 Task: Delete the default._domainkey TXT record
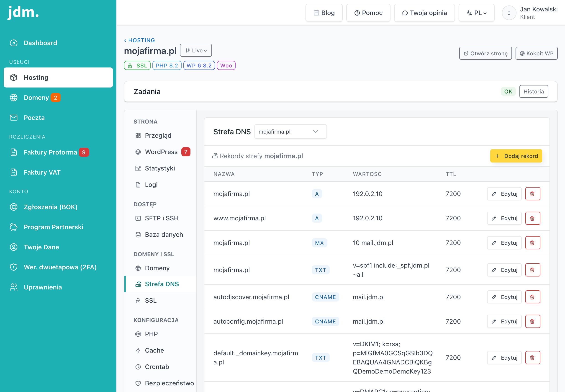click(x=533, y=358)
